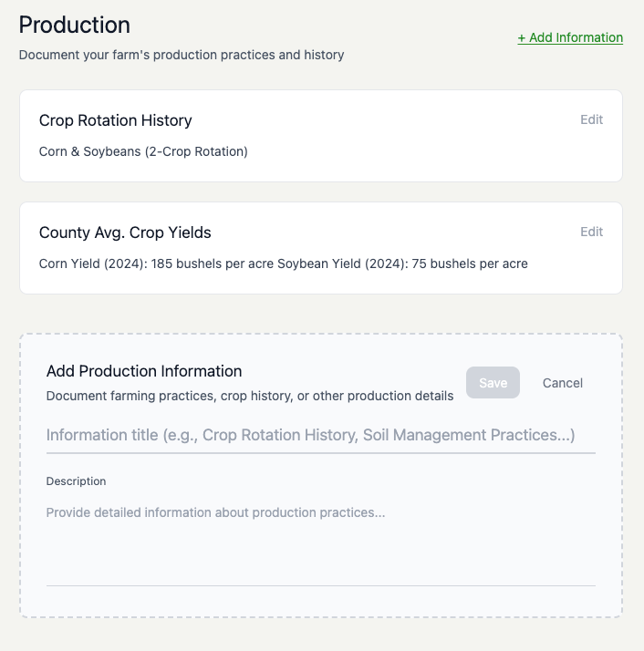Click the Add Production Information heading
644x651 pixels.
(x=144, y=371)
